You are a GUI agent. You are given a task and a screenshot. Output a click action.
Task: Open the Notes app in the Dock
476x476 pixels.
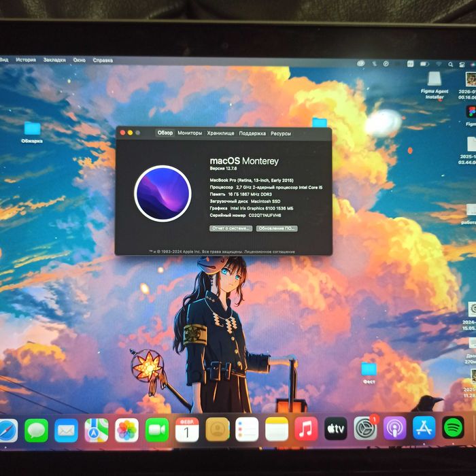[x=277, y=428]
